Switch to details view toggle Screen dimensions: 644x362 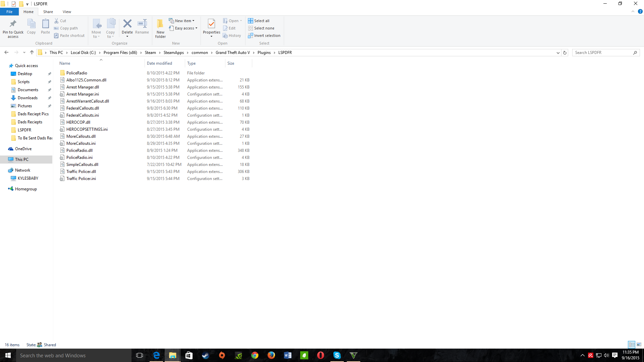[x=632, y=345]
